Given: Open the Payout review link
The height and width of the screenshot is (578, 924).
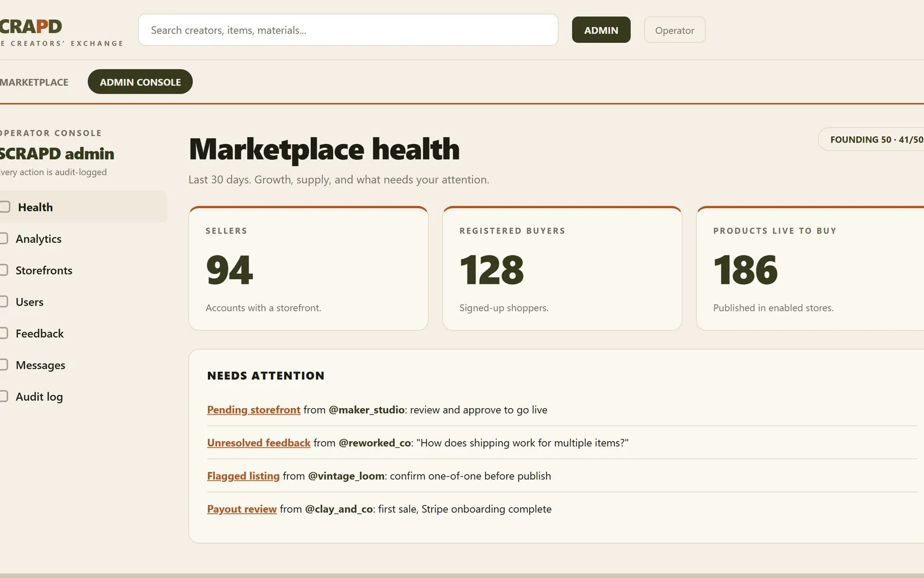Looking at the screenshot, I should pos(242,509).
